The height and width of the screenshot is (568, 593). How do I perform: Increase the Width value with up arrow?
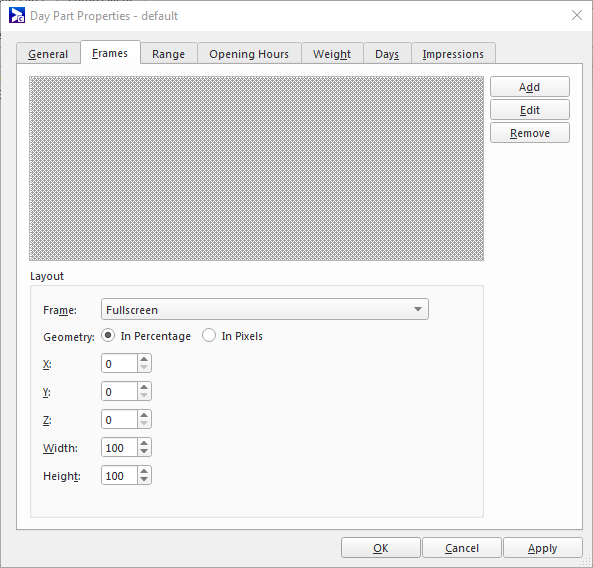pos(144,443)
